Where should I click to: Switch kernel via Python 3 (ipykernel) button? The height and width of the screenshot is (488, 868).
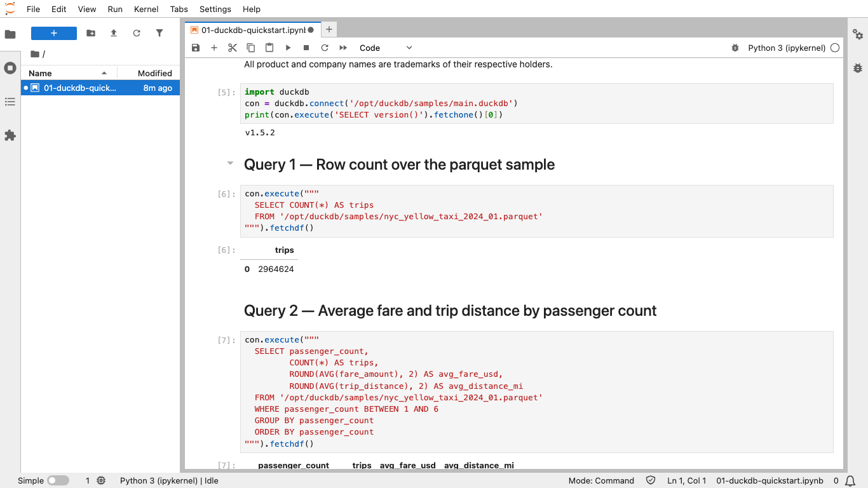(787, 48)
